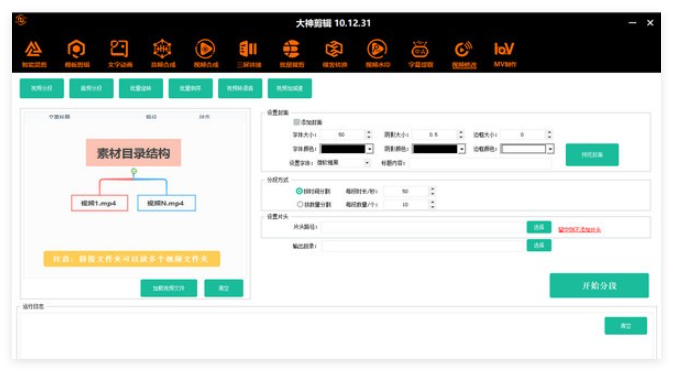Select the 按数量分割 split-by-count radio option
This screenshot has width=673, height=371.
[x=300, y=204]
